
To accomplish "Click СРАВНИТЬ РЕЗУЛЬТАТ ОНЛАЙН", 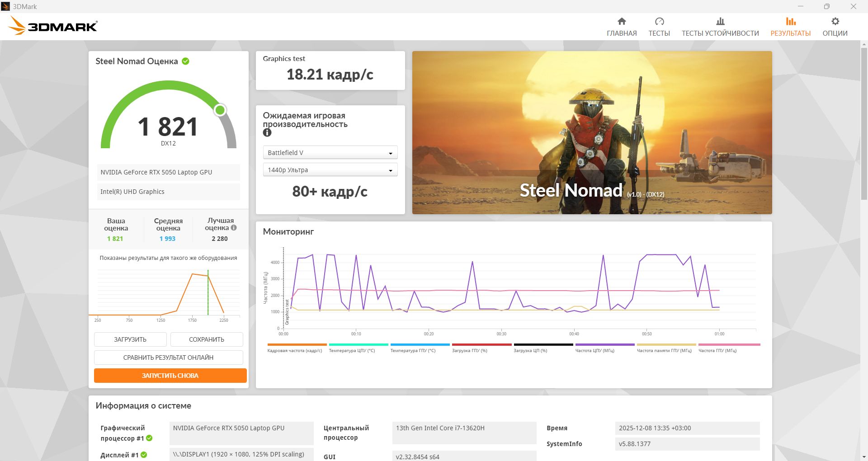I will coord(168,358).
